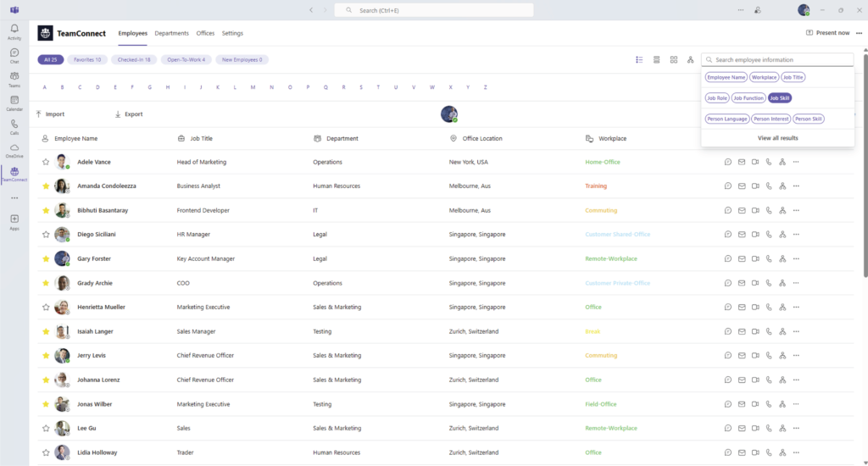Call Diego Siciliani by phone icon
The width and height of the screenshot is (868, 466).
pos(769,234)
